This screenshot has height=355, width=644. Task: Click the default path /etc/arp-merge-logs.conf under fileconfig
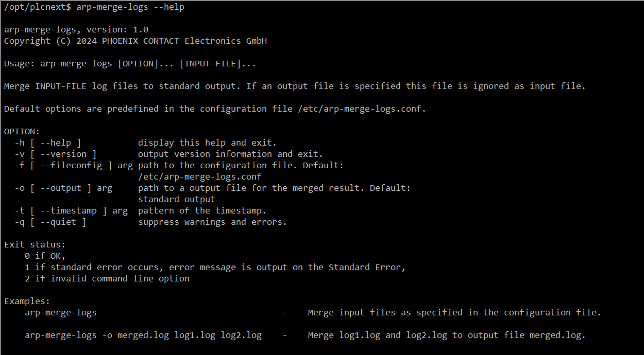point(200,176)
